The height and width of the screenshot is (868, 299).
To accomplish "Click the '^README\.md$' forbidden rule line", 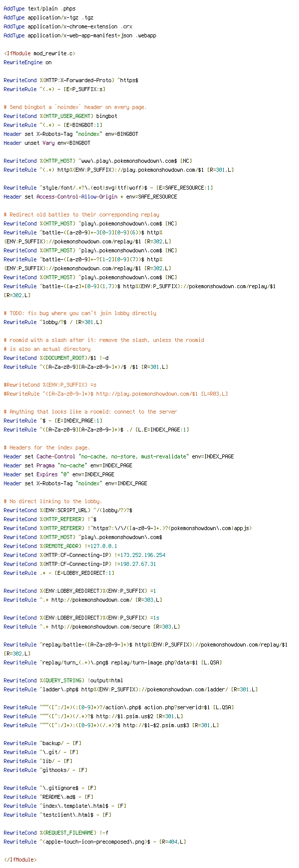I will (50, 797).
